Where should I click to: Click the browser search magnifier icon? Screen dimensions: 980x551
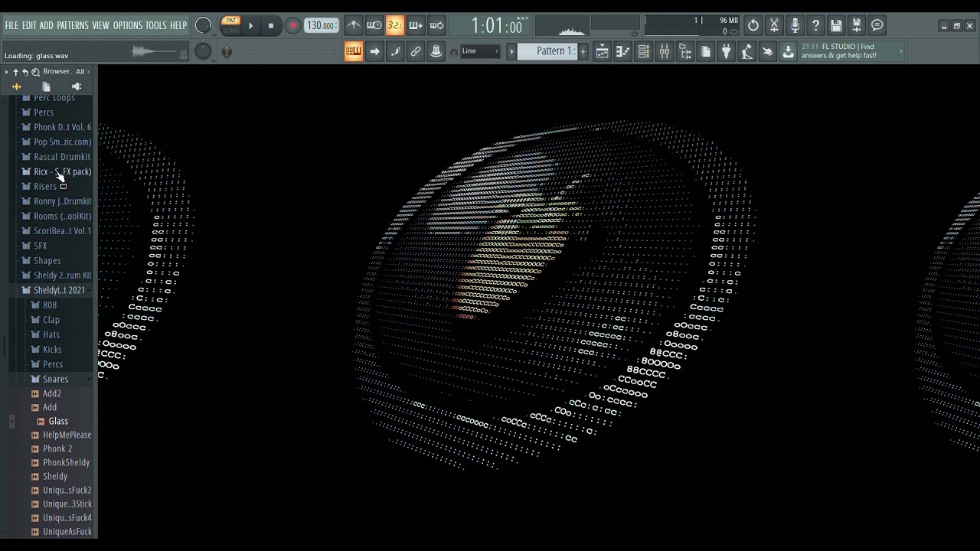click(35, 72)
